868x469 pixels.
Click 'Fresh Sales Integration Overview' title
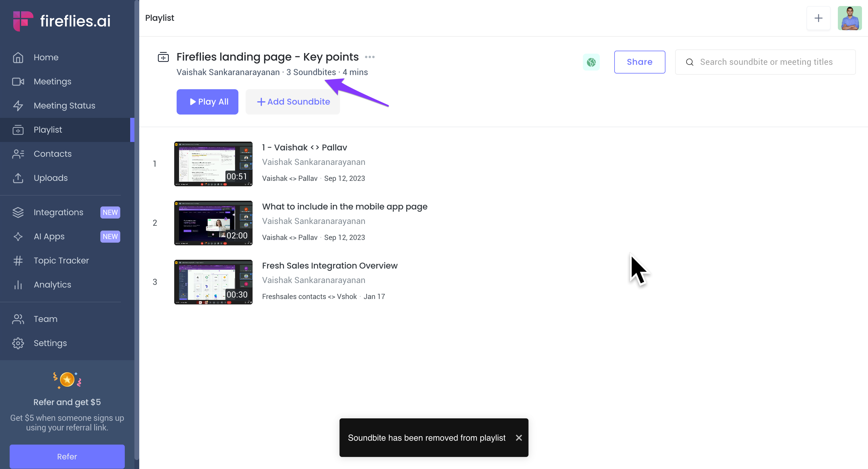[x=329, y=266]
